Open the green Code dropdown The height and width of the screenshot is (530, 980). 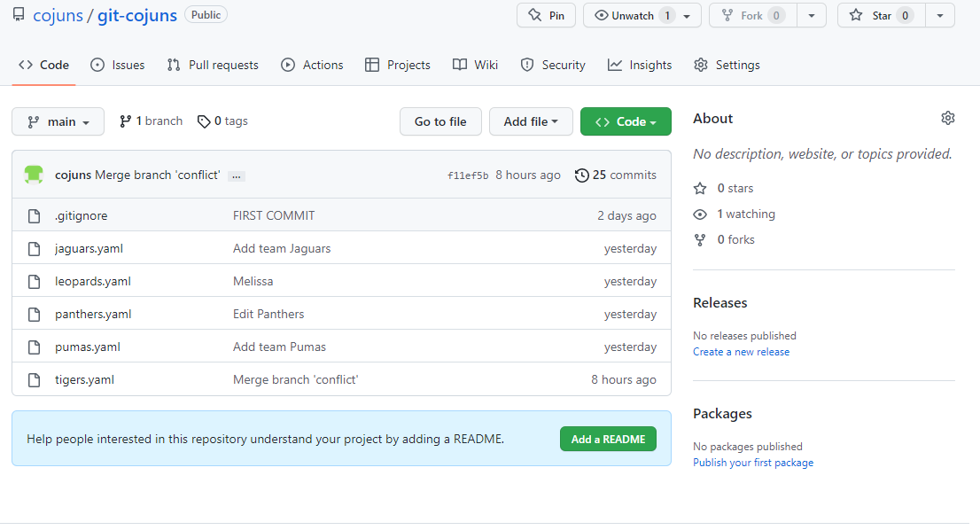(x=626, y=121)
